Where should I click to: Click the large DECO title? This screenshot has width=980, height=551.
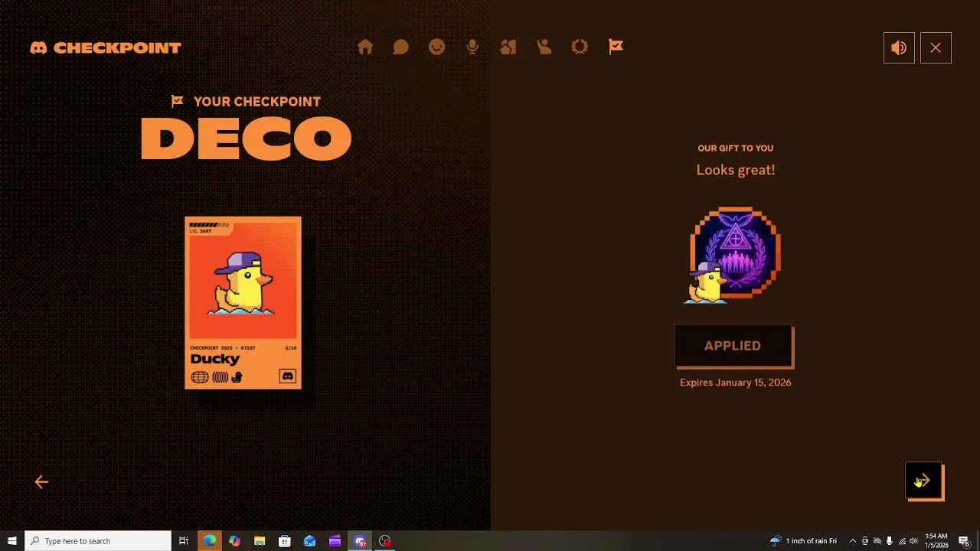246,139
